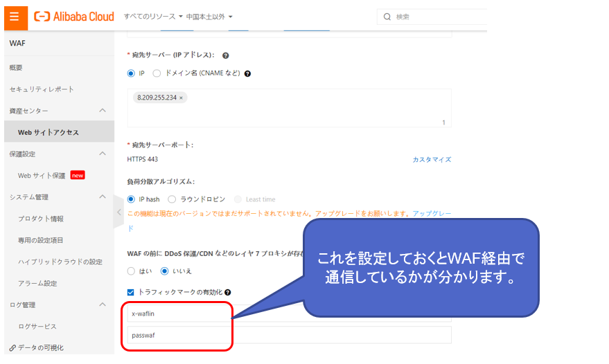Image resolution: width=609 pixels, height=364 pixels.
Task: Click the search magnifier icon
Action: [x=387, y=17]
